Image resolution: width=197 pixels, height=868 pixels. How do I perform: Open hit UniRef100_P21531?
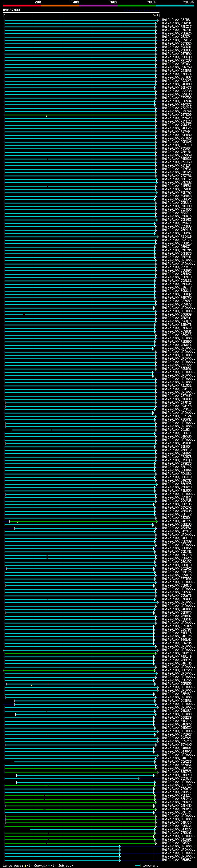(x=177, y=386)
